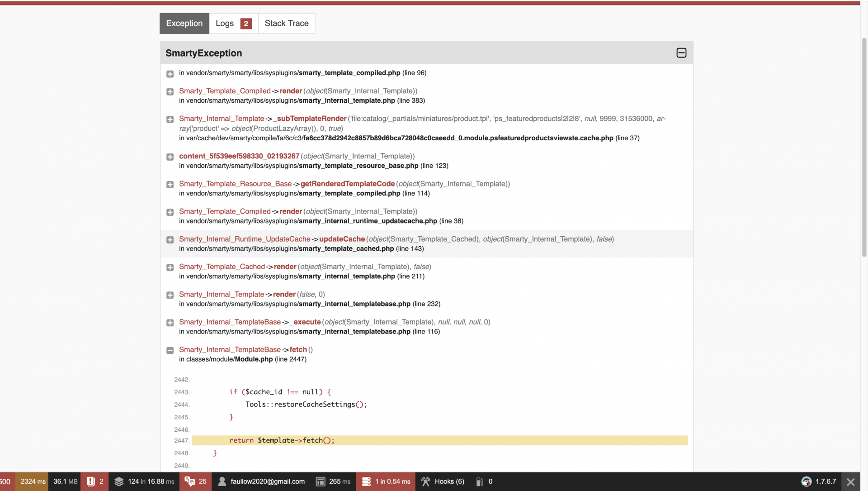
Task: Click the updateCache method link
Action: click(342, 239)
